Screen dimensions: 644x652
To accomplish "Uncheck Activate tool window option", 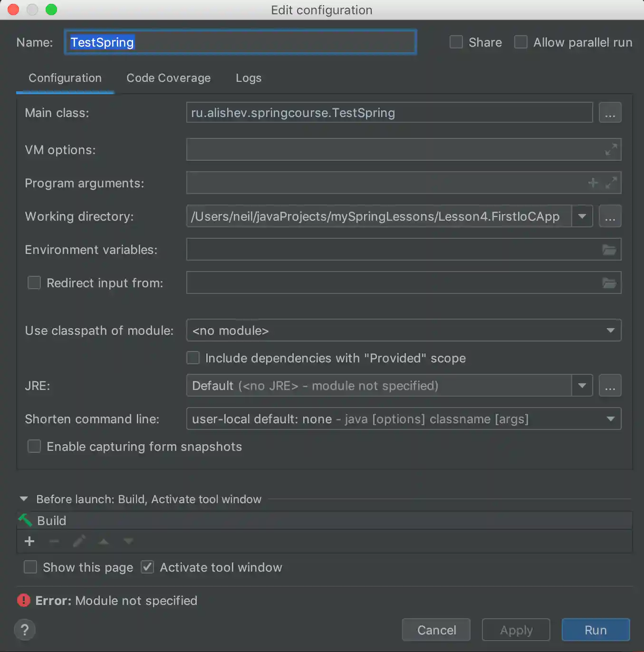I will click(148, 567).
